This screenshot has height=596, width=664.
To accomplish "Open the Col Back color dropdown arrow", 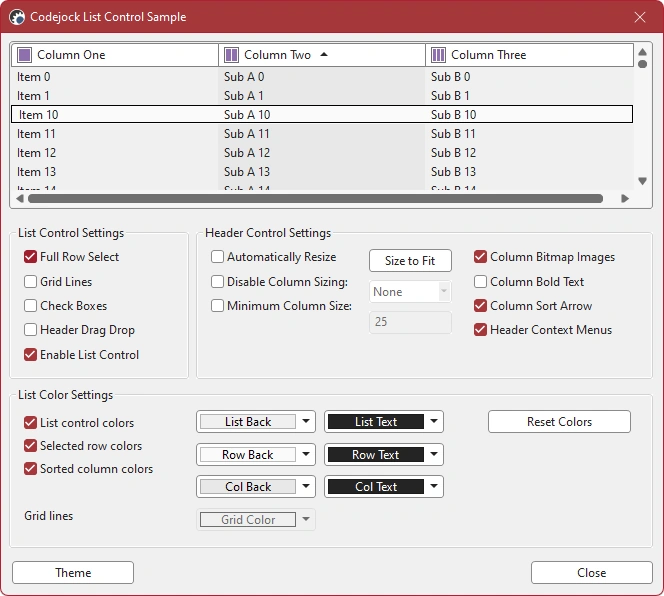I will (x=306, y=486).
